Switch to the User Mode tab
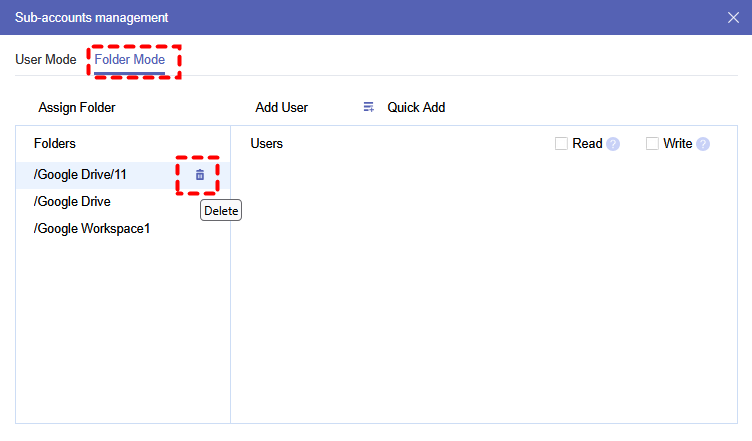The width and height of the screenshot is (752, 441). tap(46, 60)
